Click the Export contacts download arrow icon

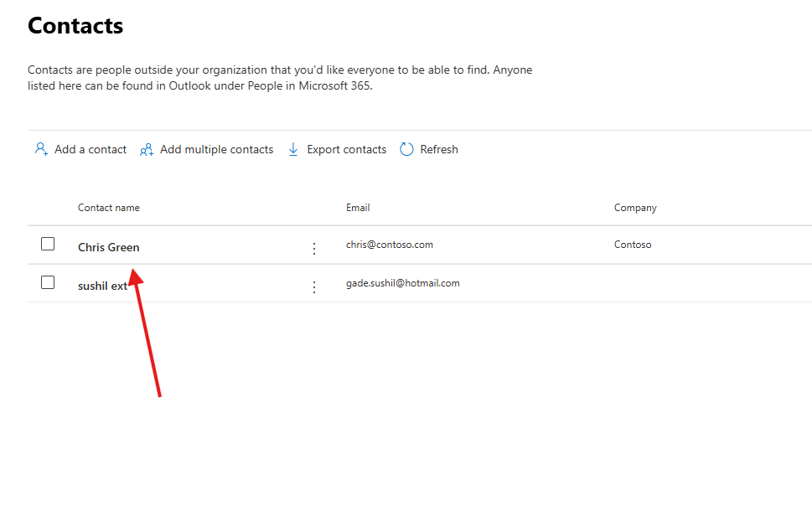(293, 149)
